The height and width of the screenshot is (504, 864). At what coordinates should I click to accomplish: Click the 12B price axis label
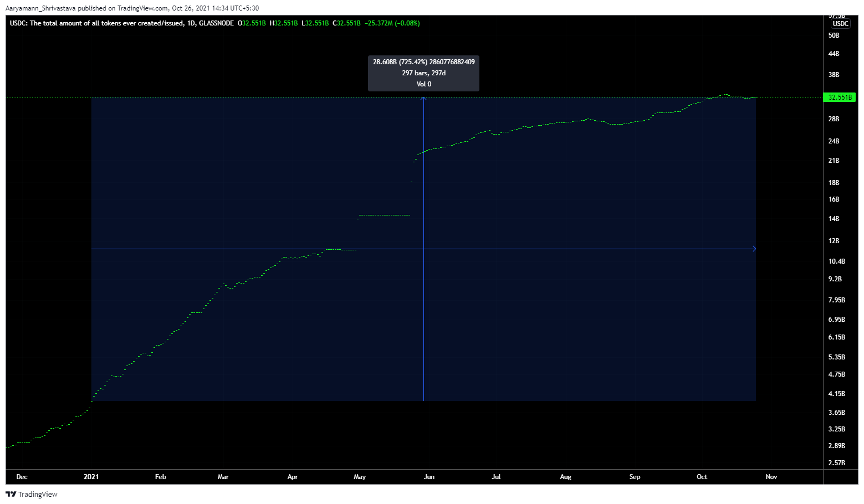point(834,241)
